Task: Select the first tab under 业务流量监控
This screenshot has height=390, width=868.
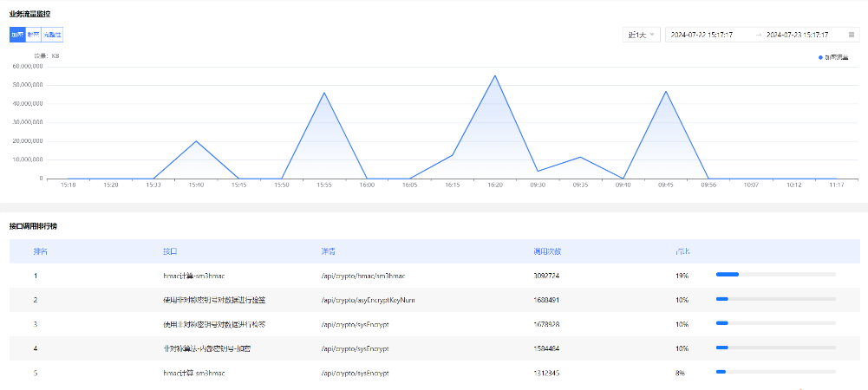Action: click(17, 35)
